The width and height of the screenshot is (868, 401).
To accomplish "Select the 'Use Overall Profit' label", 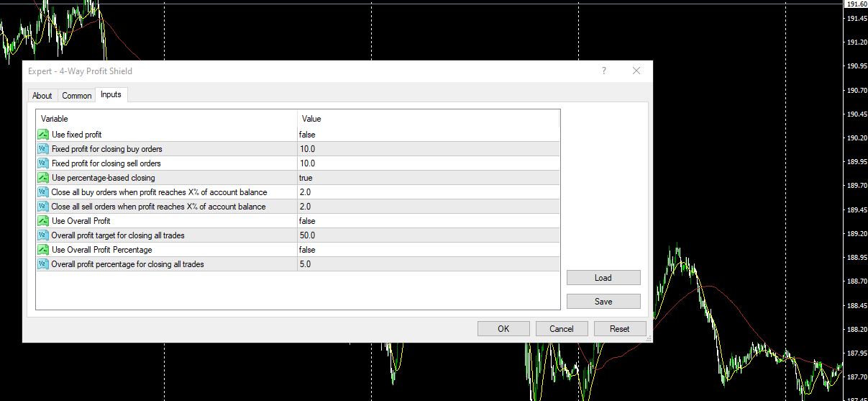I will tap(81, 221).
